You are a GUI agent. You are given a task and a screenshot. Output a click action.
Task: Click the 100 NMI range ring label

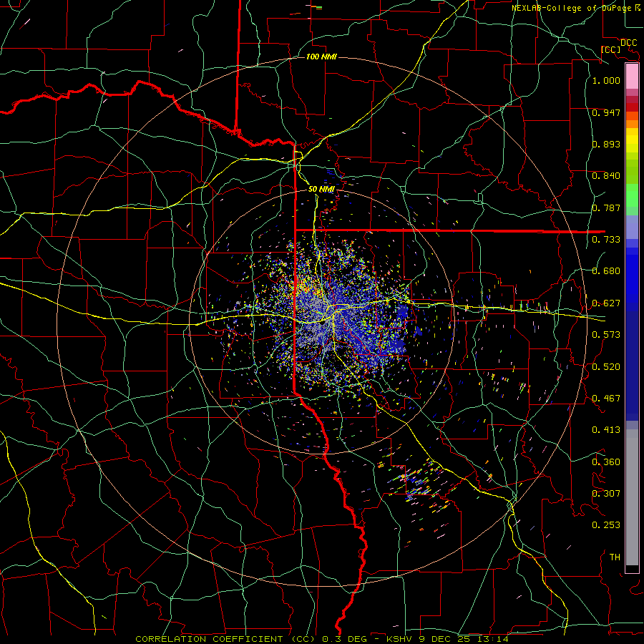click(321, 57)
